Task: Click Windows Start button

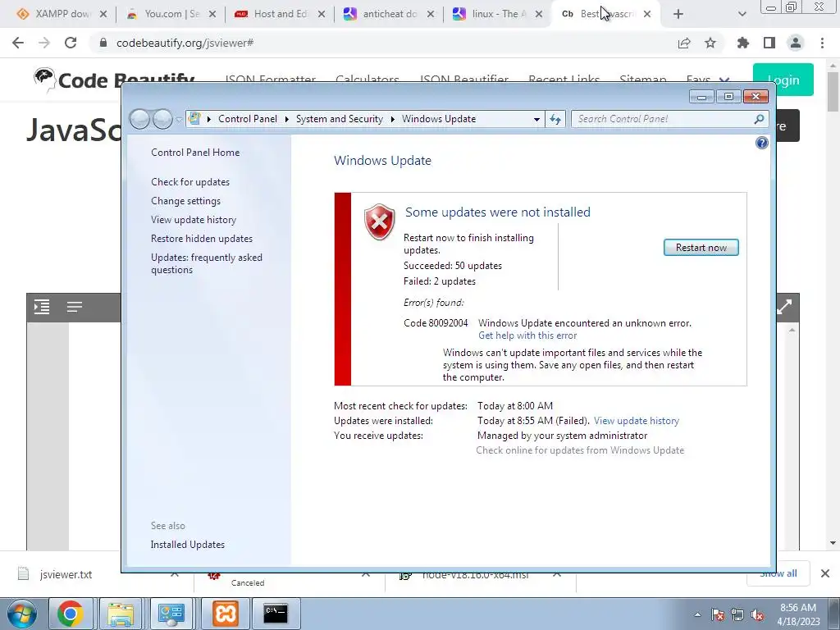Action: coord(21,614)
